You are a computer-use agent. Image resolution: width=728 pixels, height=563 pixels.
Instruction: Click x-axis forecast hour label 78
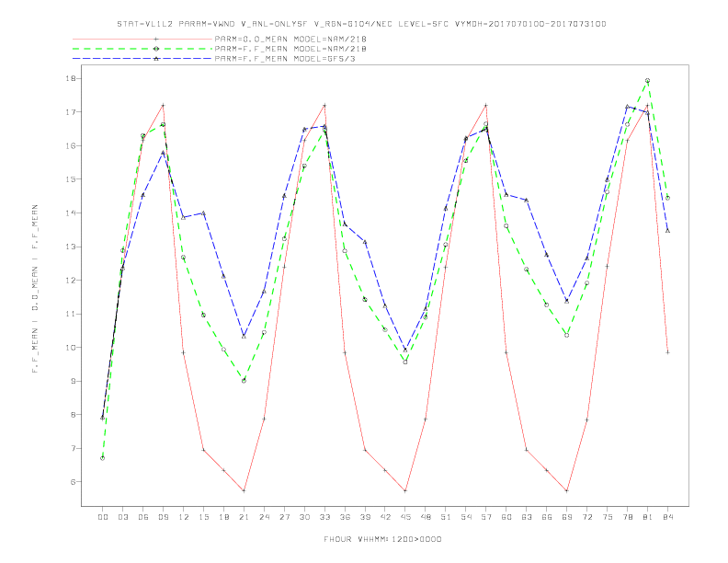(x=627, y=517)
